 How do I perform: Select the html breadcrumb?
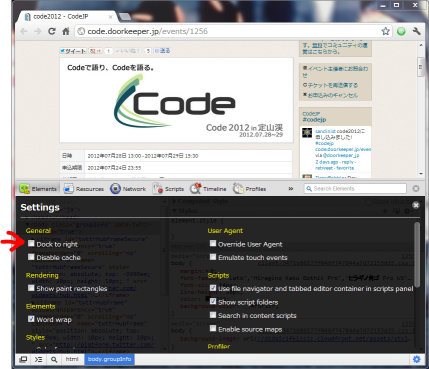(x=72, y=359)
